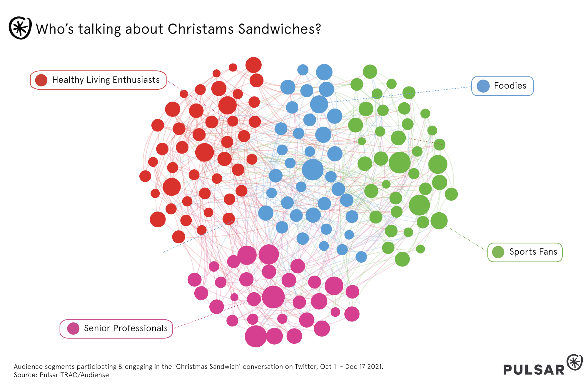Click the topmost large blue node
The width and height of the screenshot is (588, 392).
[324, 72]
